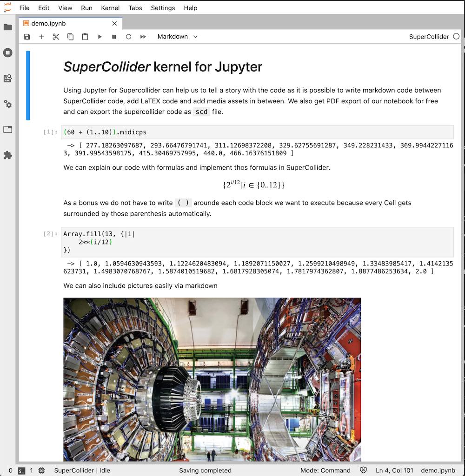465x476 pixels.
Task: Run the selected cell with play button
Action: pos(100,37)
